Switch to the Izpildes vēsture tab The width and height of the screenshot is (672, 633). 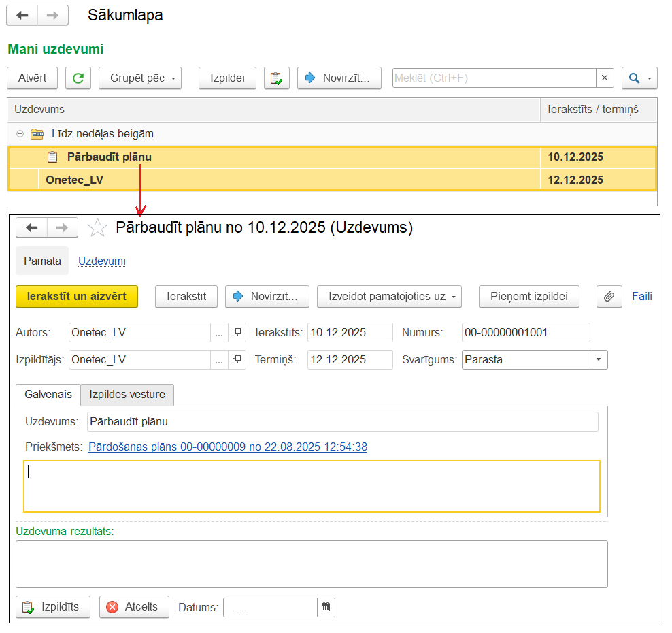(127, 395)
